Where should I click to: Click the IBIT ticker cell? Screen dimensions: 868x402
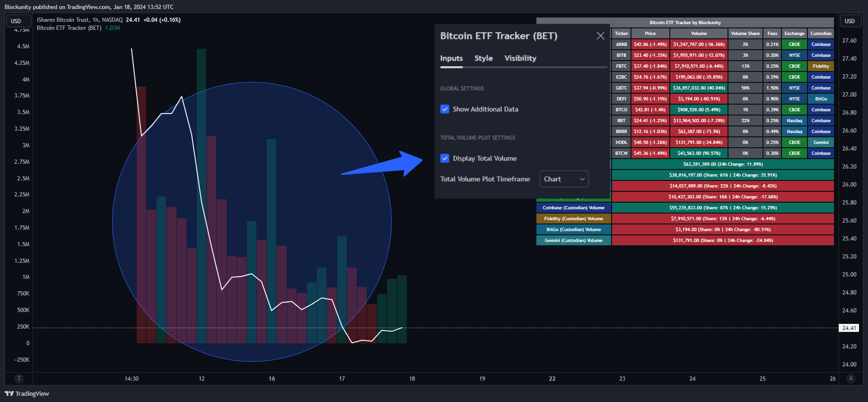(622, 121)
